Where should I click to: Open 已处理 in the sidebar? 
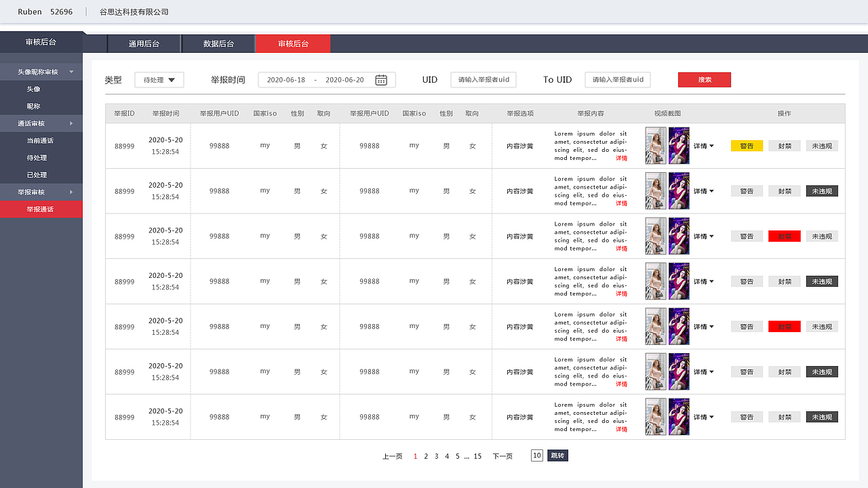[x=37, y=175]
